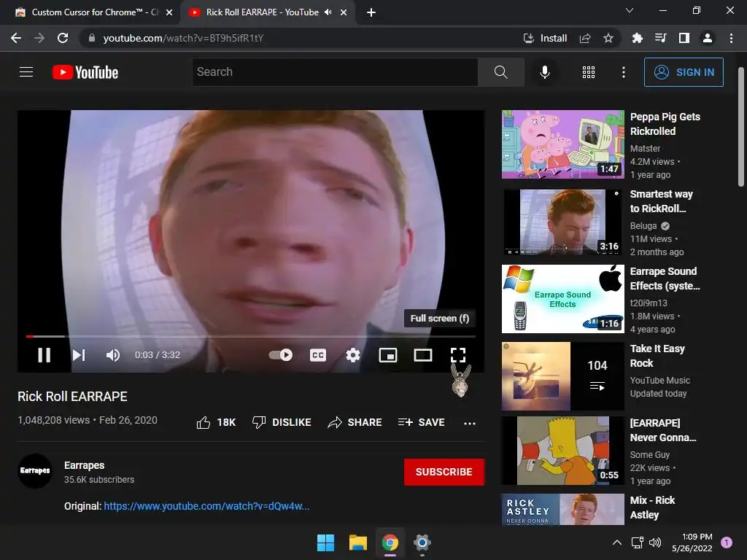Image resolution: width=747 pixels, height=560 pixels.
Task: Click the SIGN IN button
Action: click(x=684, y=72)
